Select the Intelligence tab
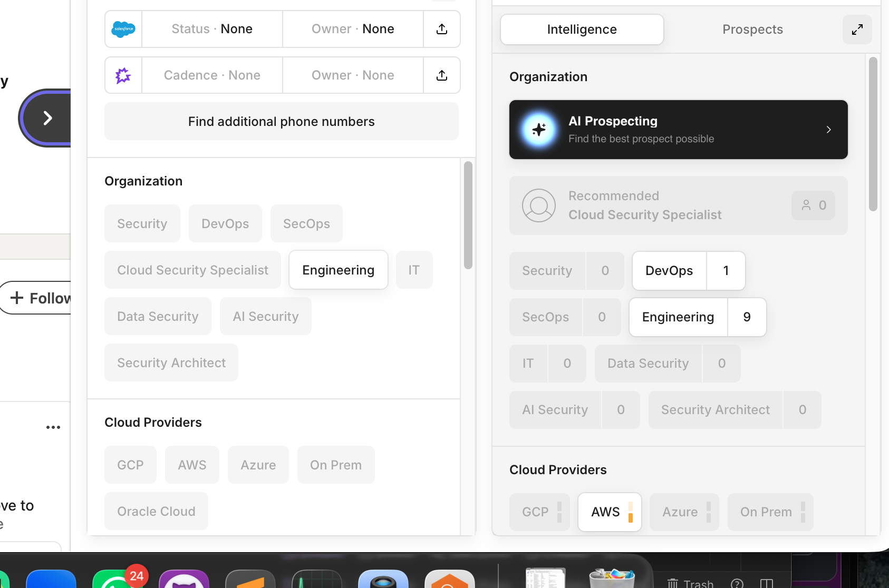 coord(582,30)
